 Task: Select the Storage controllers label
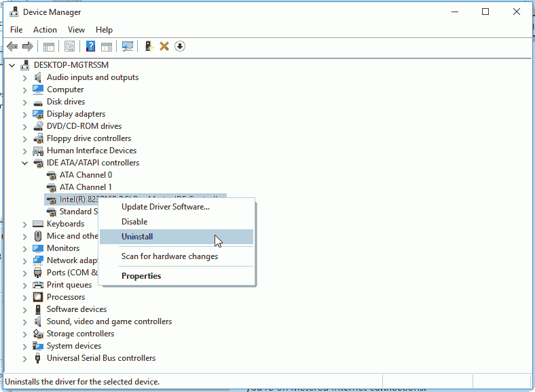coord(80,334)
